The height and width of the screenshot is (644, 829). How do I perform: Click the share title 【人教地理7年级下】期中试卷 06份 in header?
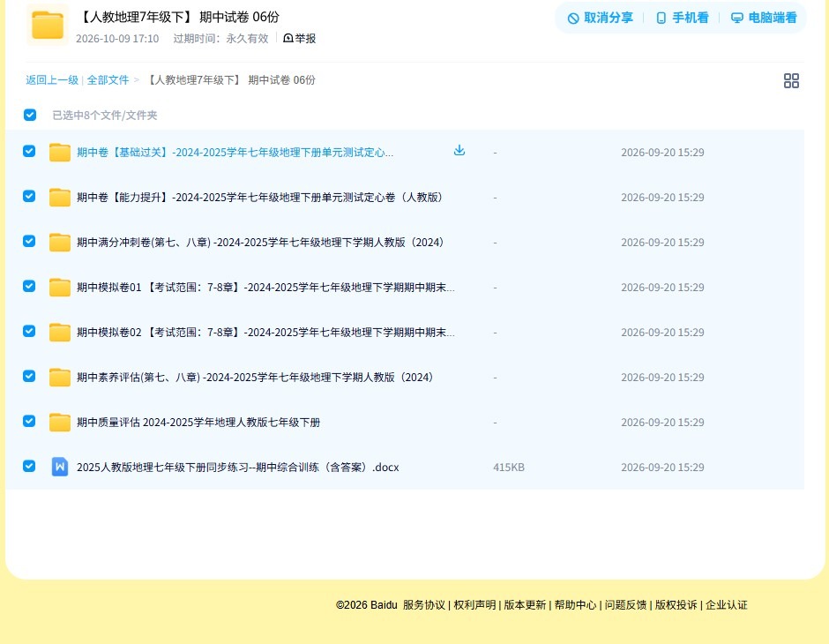coord(179,17)
